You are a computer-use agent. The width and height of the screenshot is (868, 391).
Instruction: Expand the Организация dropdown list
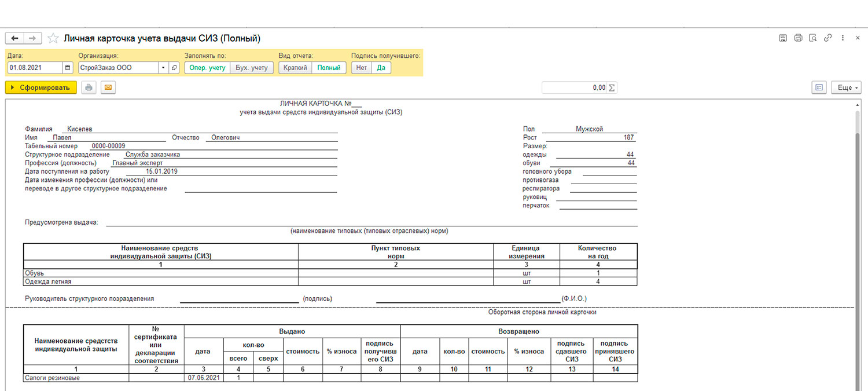pos(164,68)
